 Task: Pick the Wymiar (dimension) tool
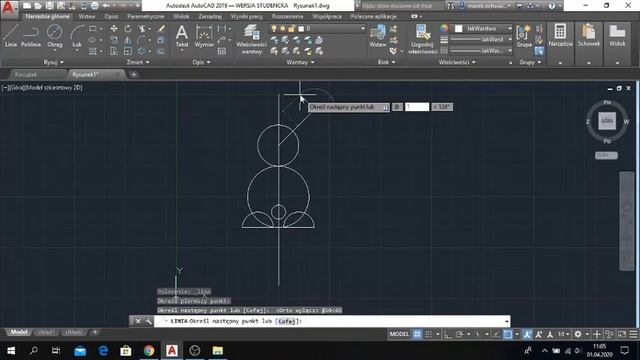204,36
